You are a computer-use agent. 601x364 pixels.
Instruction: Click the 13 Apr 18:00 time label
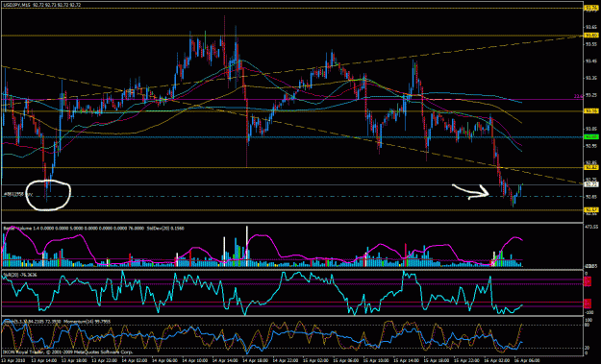(x=74, y=360)
